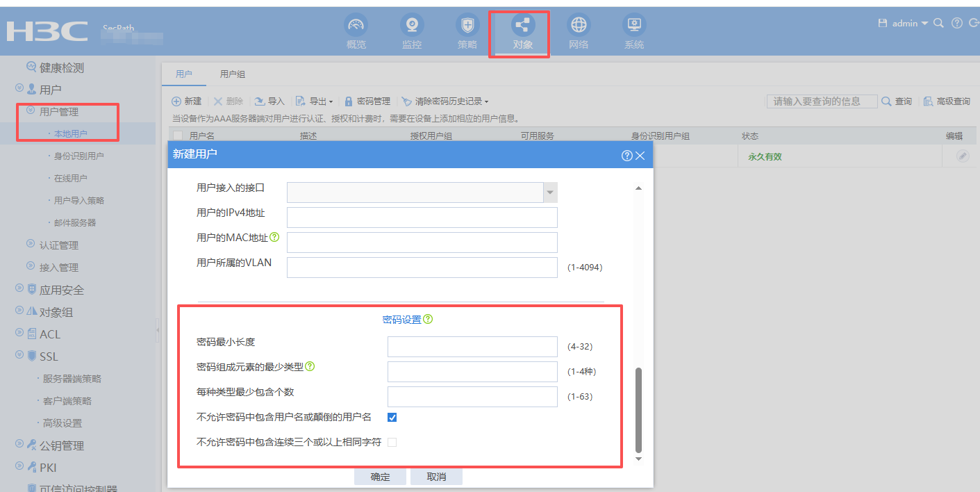
Task: Click the help icon next to 用户的MAC地址
Action: tap(274, 238)
